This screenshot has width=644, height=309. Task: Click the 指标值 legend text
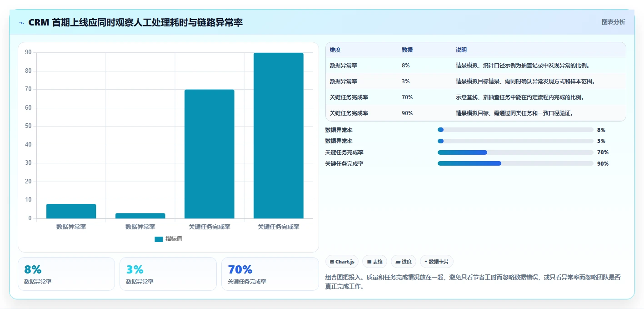click(174, 239)
